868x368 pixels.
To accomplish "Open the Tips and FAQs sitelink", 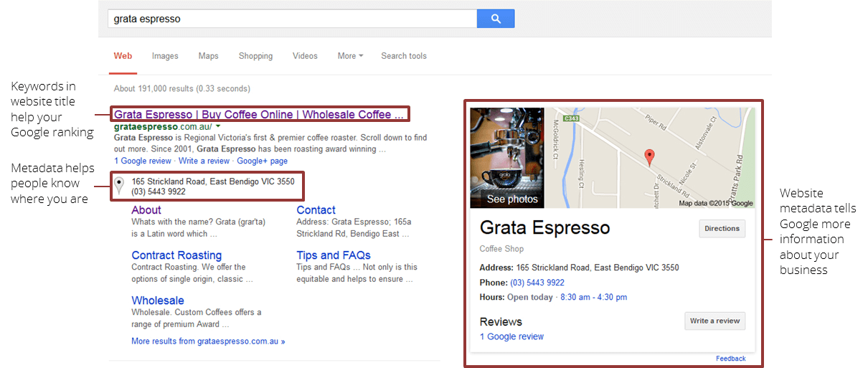I will (334, 255).
